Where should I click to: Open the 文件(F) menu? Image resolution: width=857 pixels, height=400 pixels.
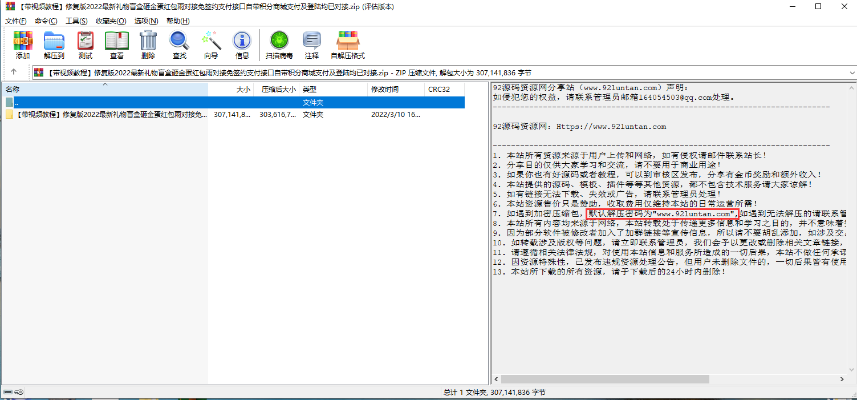[x=14, y=19]
